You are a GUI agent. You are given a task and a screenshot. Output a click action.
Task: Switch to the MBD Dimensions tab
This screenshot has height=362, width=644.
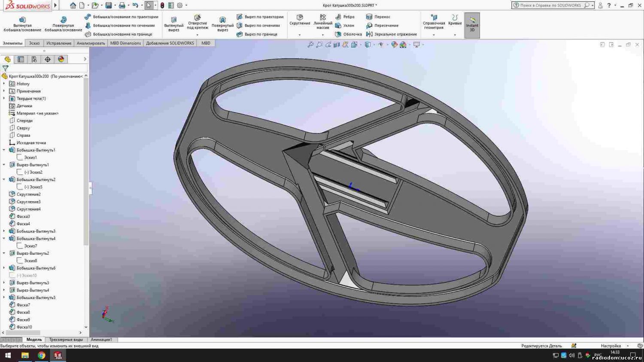click(125, 43)
